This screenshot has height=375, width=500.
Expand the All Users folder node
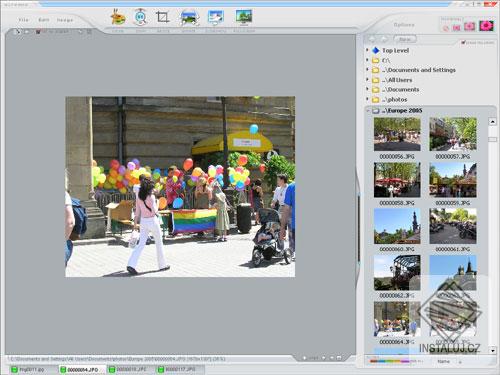367,80
